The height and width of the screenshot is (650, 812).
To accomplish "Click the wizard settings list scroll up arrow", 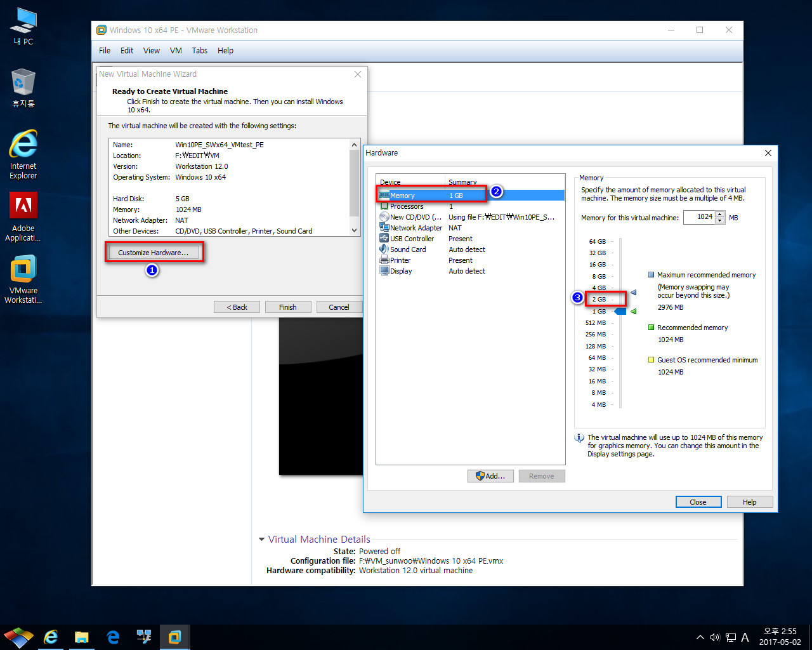I will click(355, 145).
